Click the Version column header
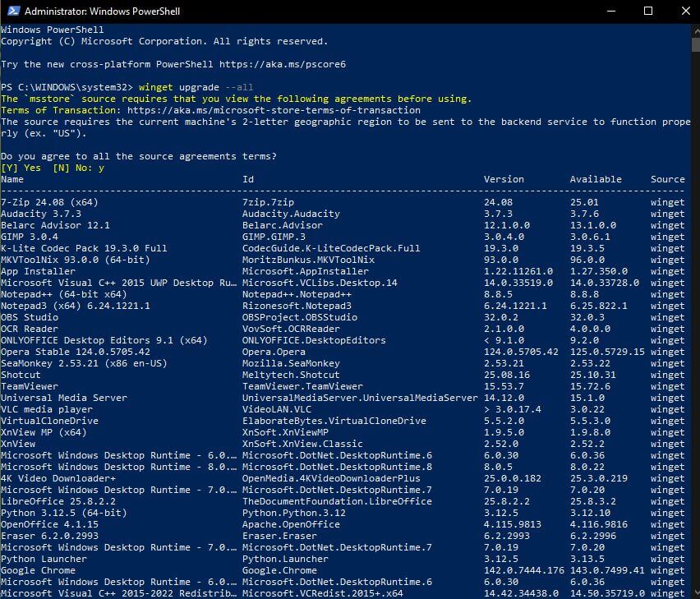700x599 pixels. [504, 179]
